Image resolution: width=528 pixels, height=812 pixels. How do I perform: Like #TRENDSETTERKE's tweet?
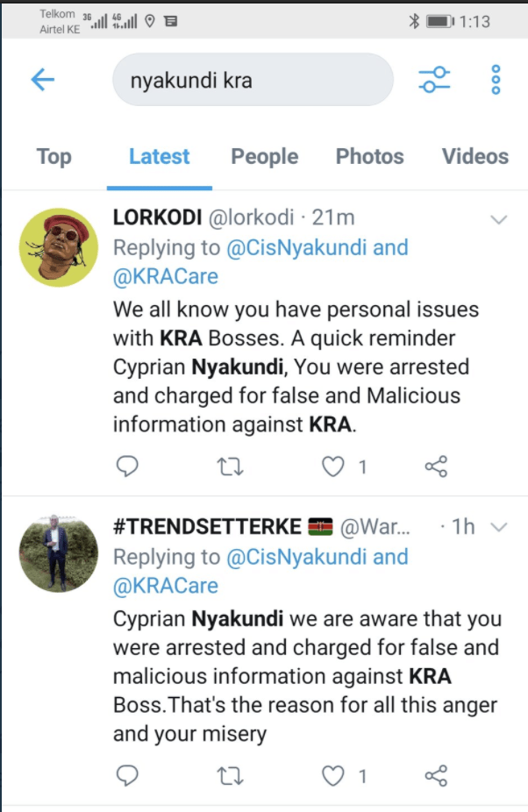(333, 775)
